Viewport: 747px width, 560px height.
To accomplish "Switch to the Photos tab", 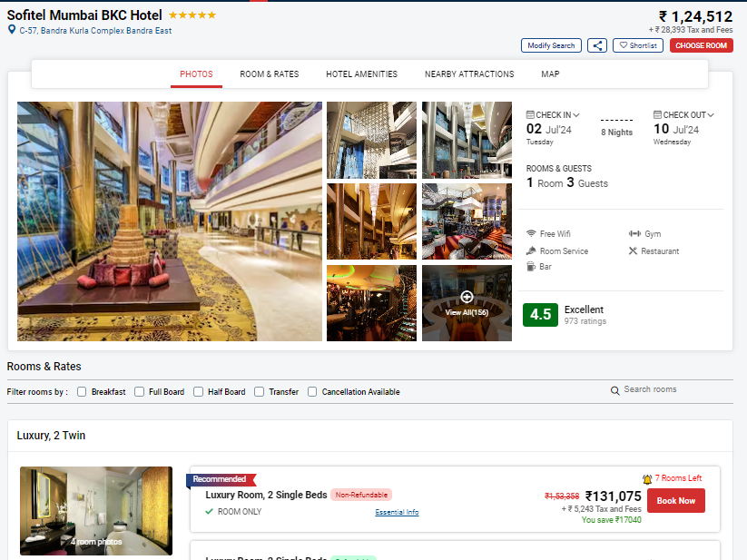I will click(196, 74).
